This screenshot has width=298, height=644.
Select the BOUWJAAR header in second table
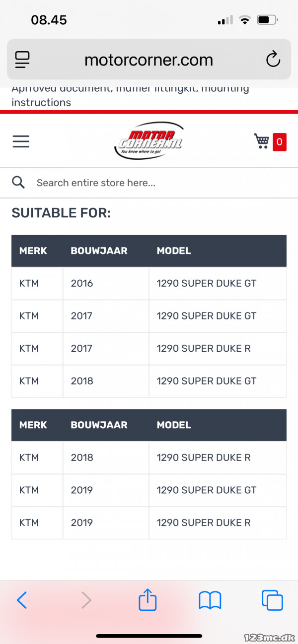coord(99,425)
